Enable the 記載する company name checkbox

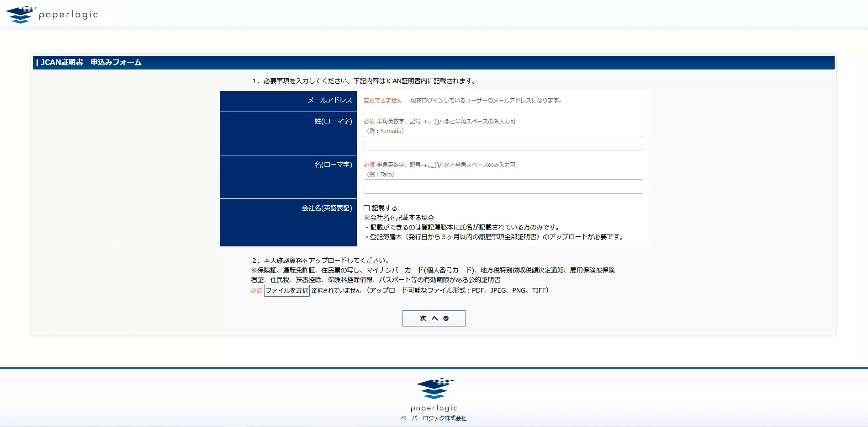point(366,208)
